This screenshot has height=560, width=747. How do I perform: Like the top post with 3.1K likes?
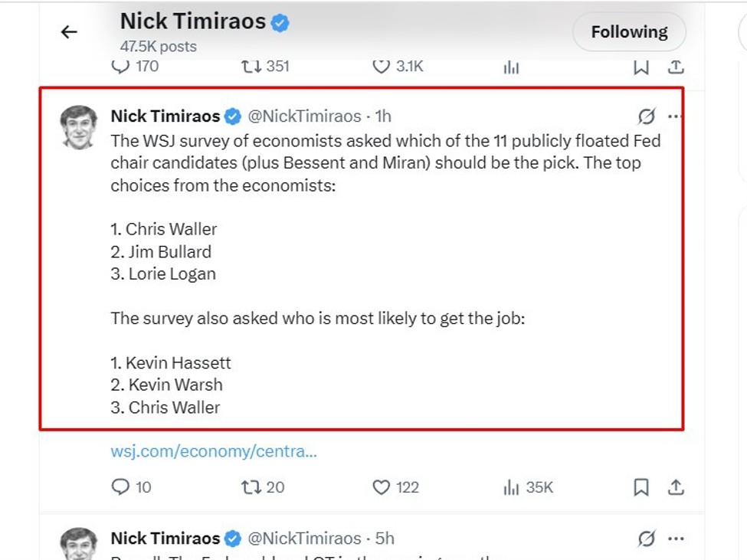click(382, 67)
